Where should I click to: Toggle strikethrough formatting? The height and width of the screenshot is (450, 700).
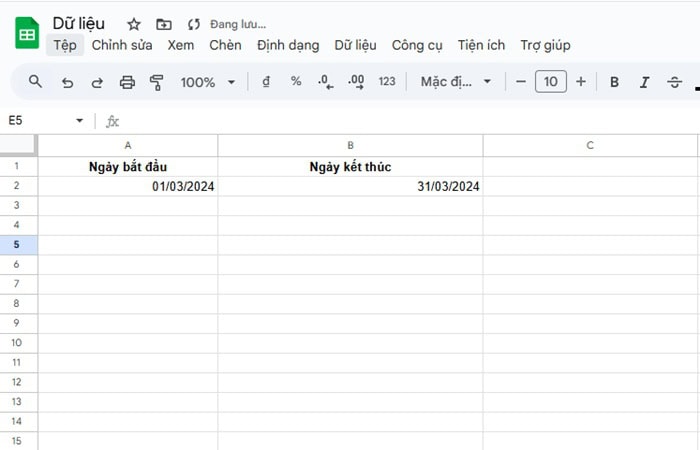(674, 82)
